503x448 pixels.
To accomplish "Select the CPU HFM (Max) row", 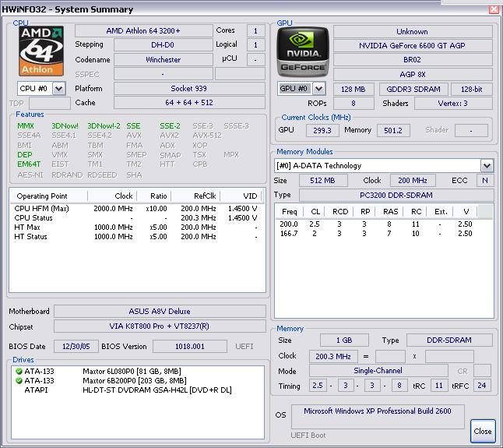I will pyautogui.click(x=137, y=209).
